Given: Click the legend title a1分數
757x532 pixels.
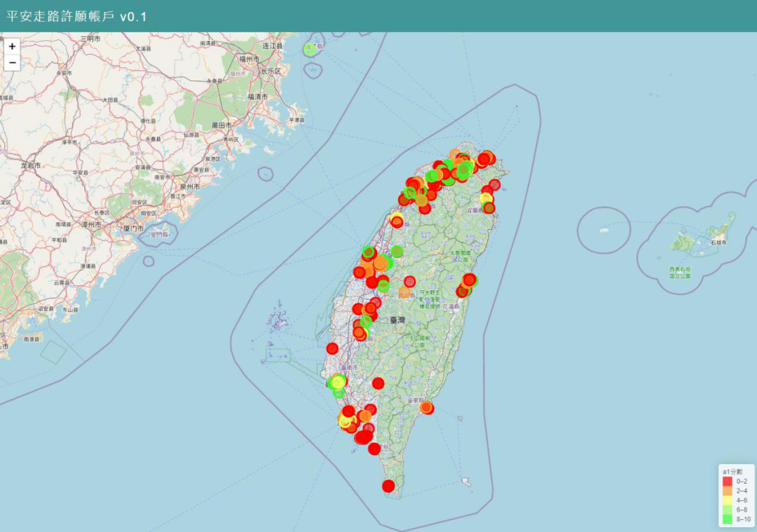Looking at the screenshot, I should [x=732, y=472].
